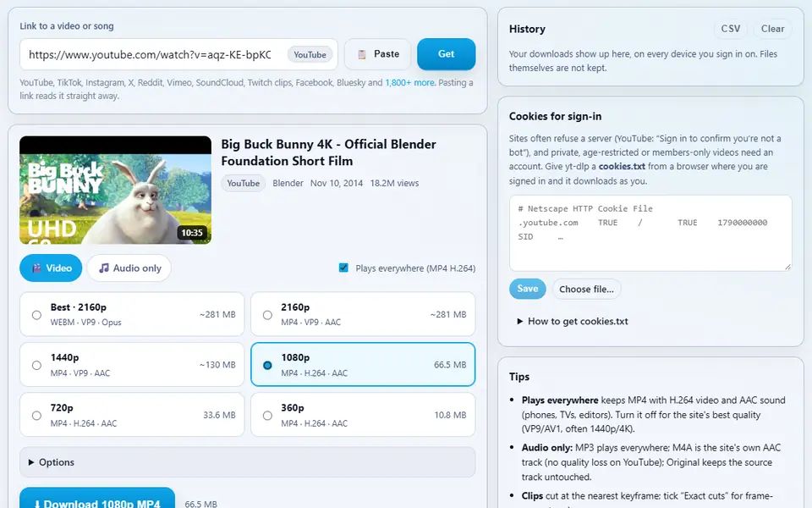This screenshot has width=812, height=508.
Task: Click the 66.5 MB text beside Download button
Action: 201,504
